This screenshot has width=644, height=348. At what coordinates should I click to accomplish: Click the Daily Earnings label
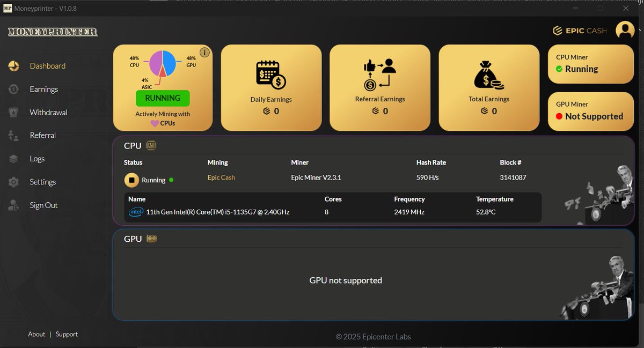point(271,99)
